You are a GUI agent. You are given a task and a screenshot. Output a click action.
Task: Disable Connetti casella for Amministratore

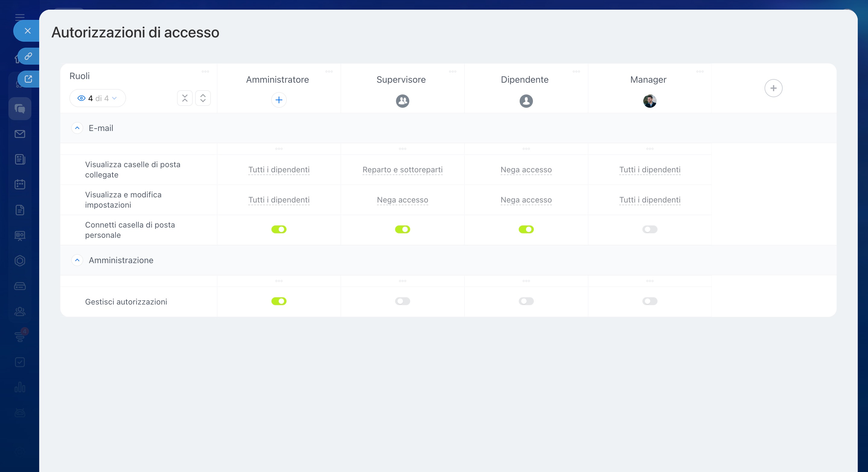click(x=279, y=229)
